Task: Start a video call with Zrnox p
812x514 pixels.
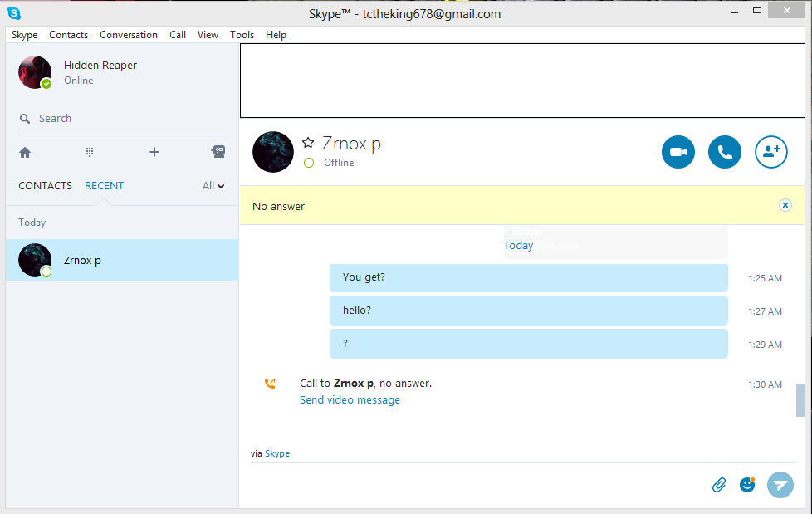Action: click(x=677, y=152)
